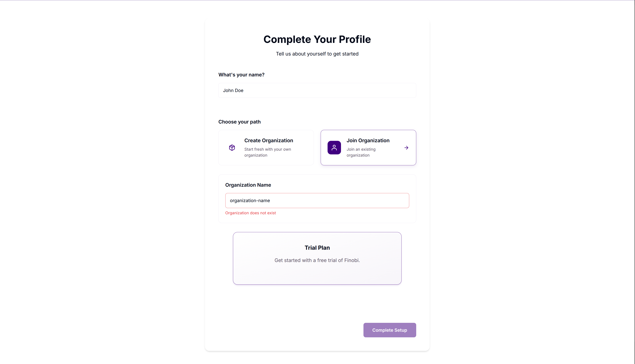This screenshot has width=635, height=364.
Task: Click "Join an existing organization" description
Action: (x=361, y=152)
